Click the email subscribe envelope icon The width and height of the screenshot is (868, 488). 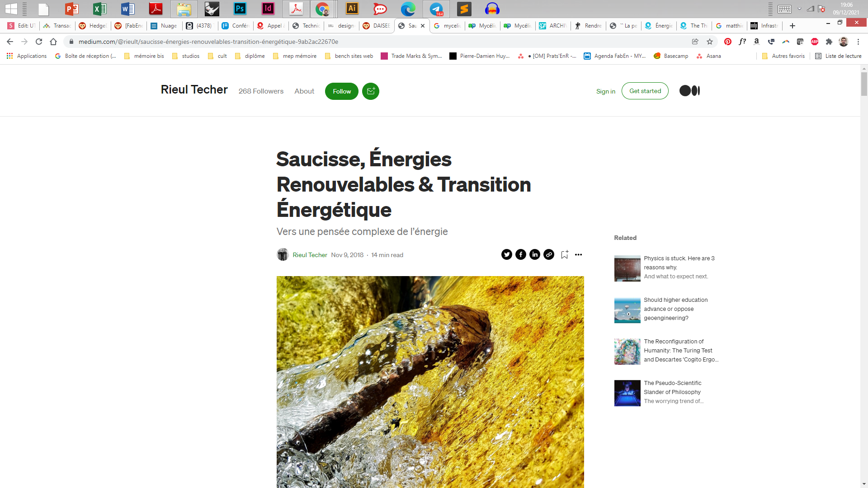click(x=371, y=91)
